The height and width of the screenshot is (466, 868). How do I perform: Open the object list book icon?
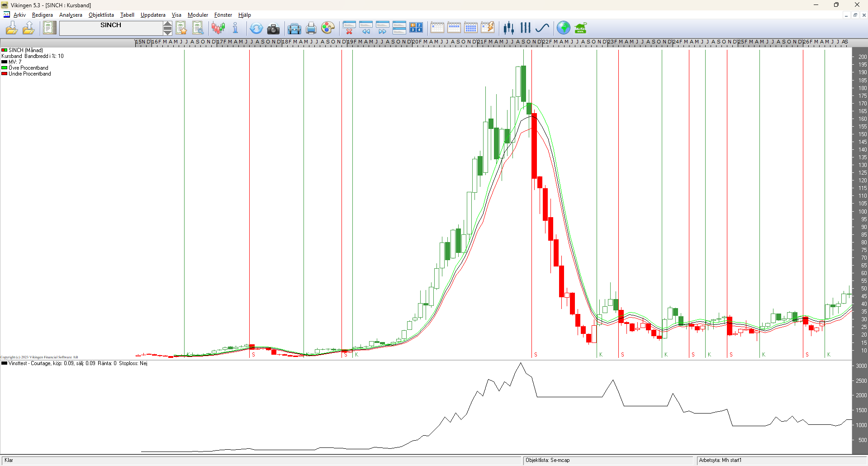tap(49, 28)
